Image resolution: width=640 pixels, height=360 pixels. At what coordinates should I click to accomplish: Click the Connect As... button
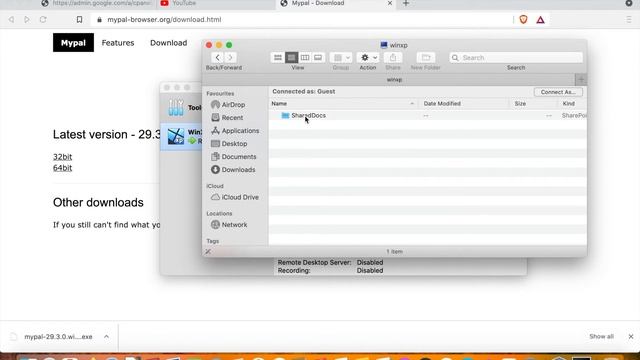click(558, 92)
